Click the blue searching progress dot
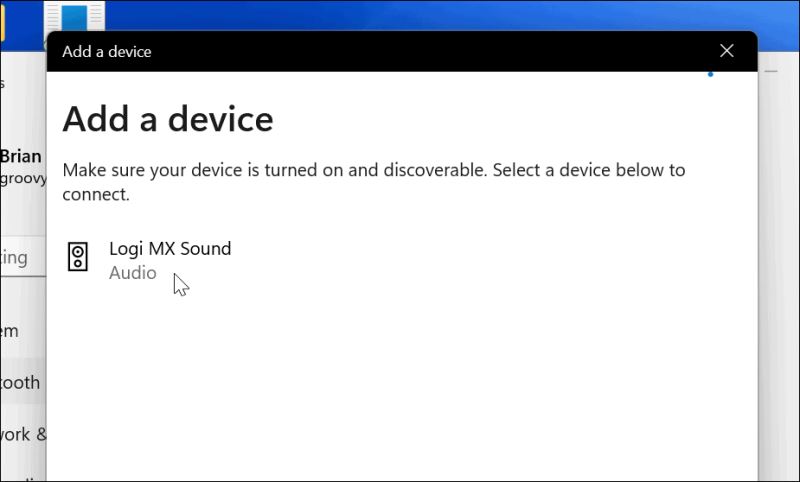 710,74
